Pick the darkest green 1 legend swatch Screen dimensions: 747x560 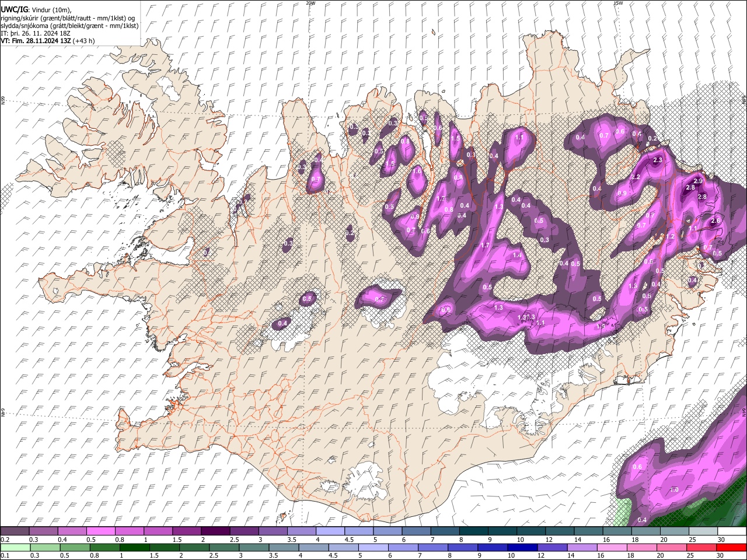(134, 548)
